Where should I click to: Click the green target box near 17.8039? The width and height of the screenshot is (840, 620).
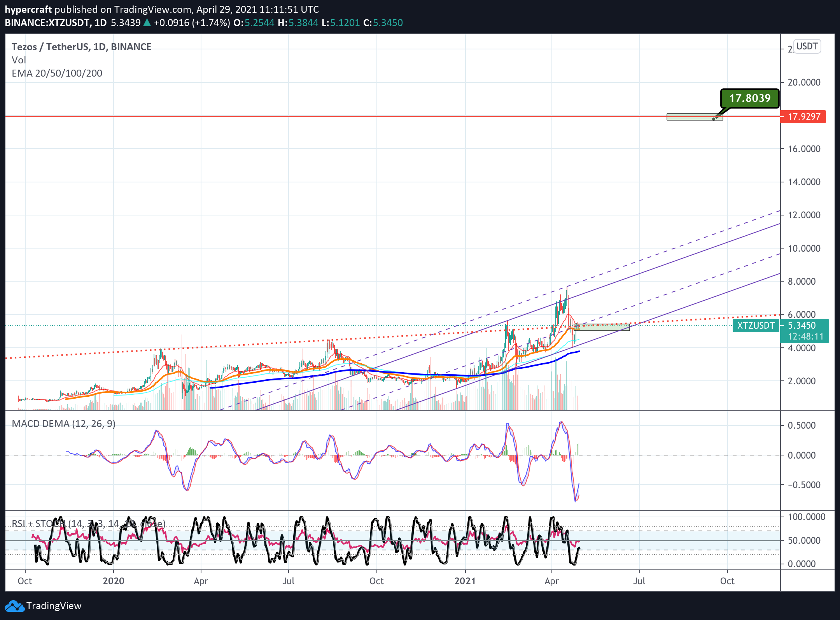(695, 117)
